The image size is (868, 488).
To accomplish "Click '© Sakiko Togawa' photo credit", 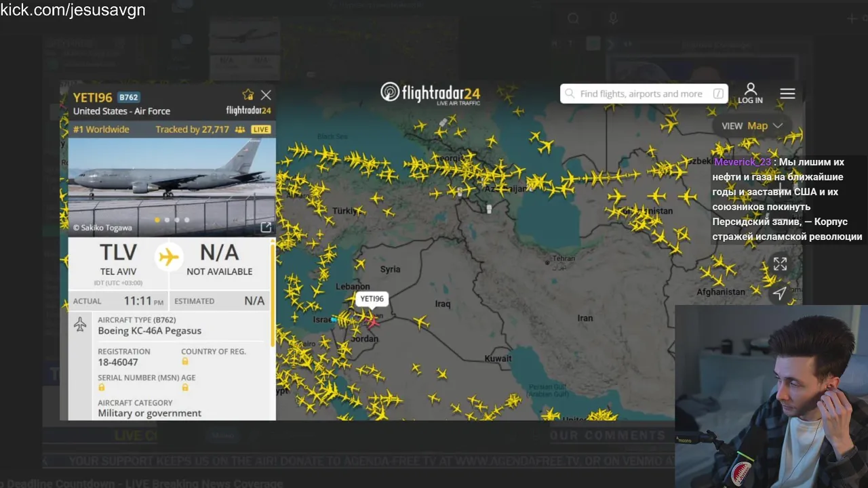I will (102, 228).
